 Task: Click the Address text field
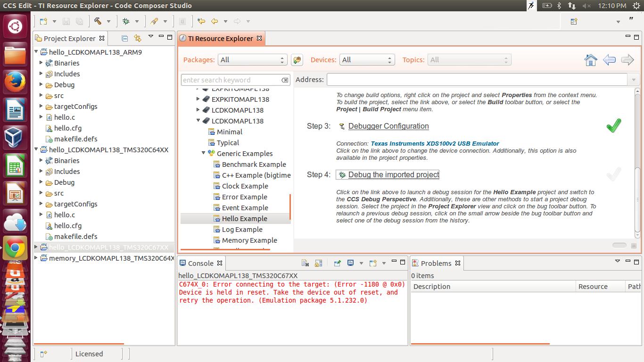tap(477, 80)
